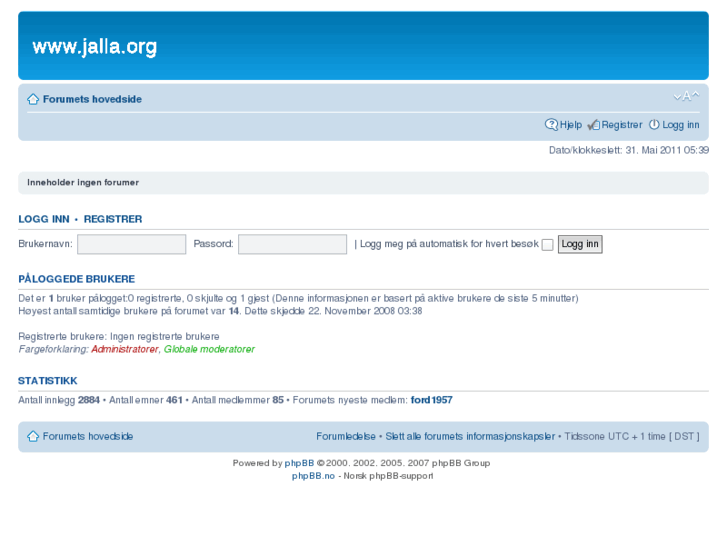Open the Hjelp link
Screen dimensions: 727x545
pos(571,125)
